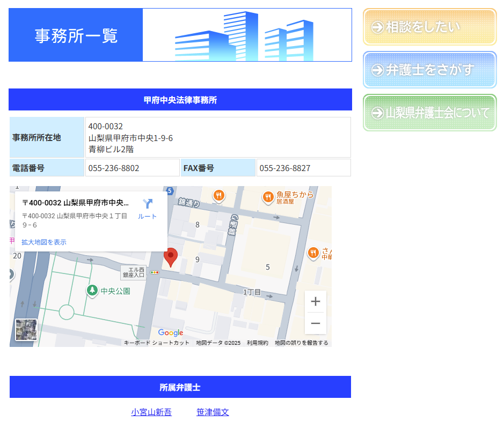The height and width of the screenshot is (422, 504).
Task: Click the 弁護士をさがす button
Action: [x=429, y=70]
